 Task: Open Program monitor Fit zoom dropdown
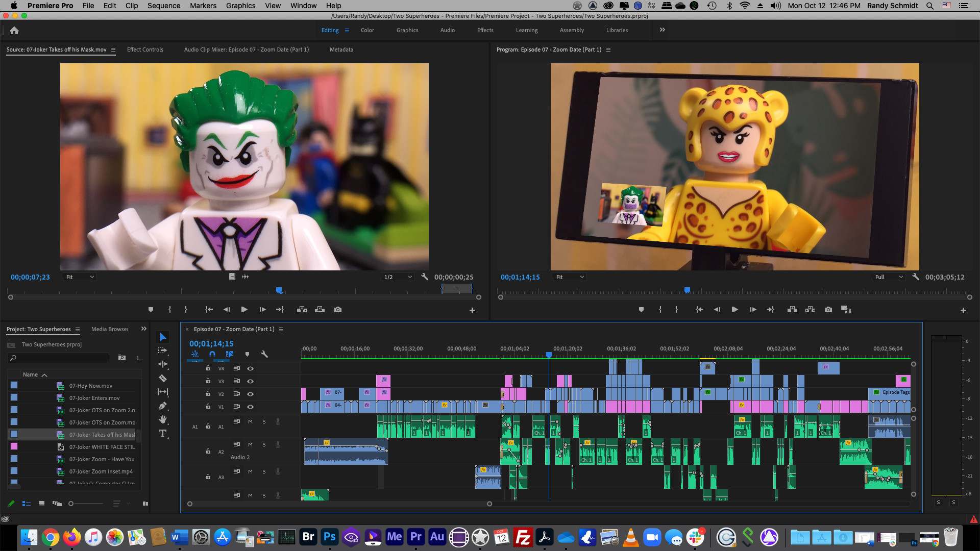click(x=570, y=277)
